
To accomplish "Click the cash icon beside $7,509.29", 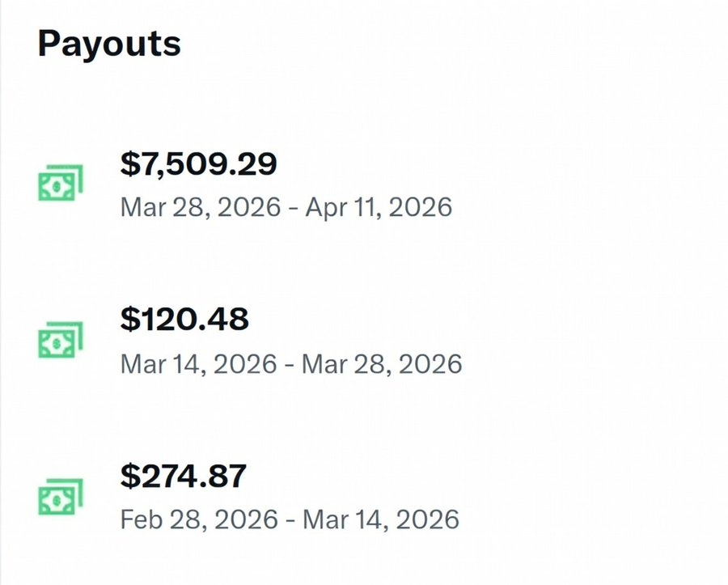I will 61,183.
